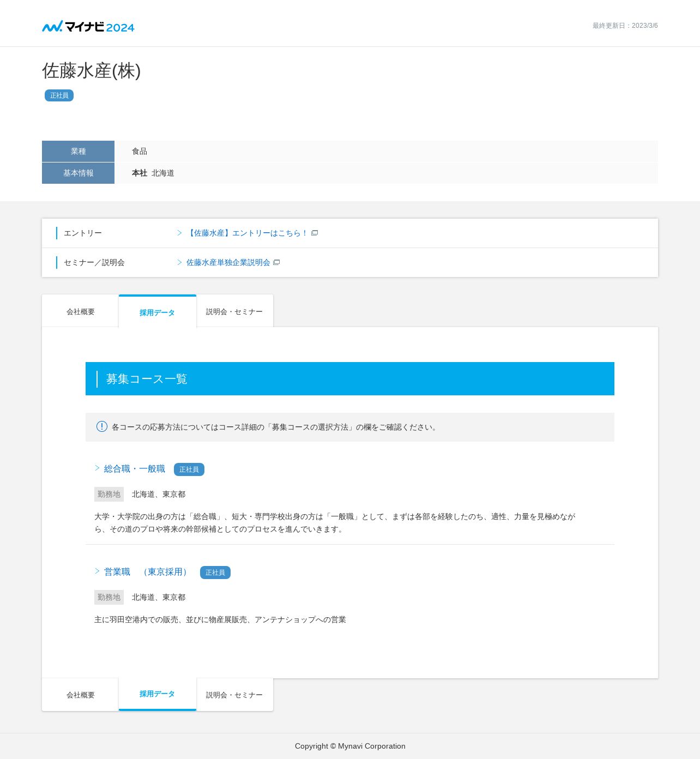This screenshot has width=700, height=759.
Task: Click 正社員 badge beside 営業職（東京採用）
Action: point(215,573)
